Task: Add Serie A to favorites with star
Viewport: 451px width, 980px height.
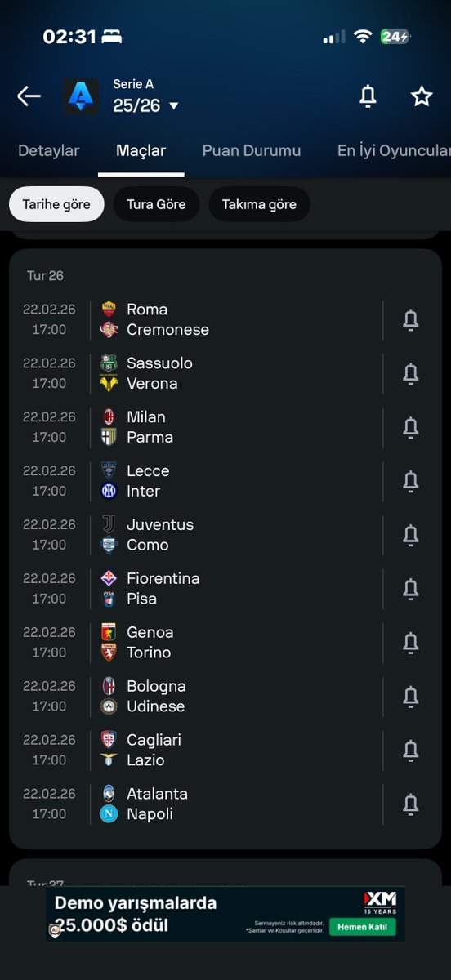Action: pyautogui.click(x=422, y=96)
